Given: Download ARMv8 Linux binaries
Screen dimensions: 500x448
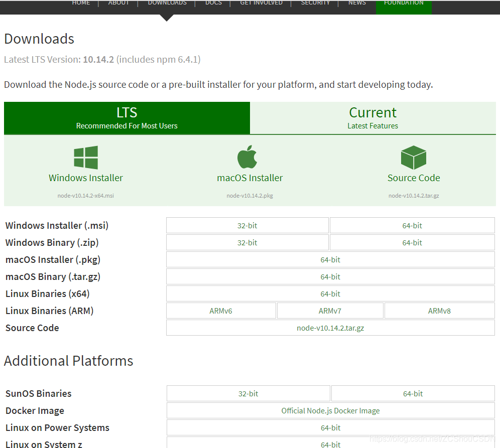Looking at the screenshot, I should coord(439,311).
